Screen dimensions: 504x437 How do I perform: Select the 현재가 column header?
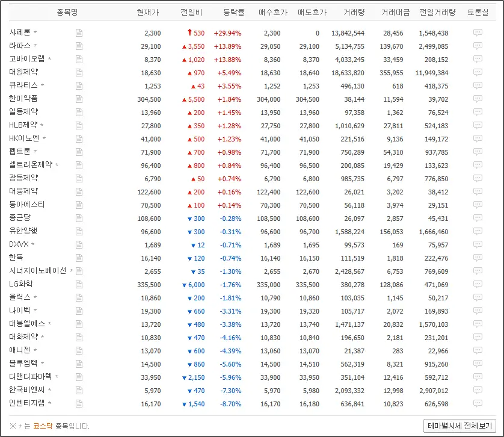pyautogui.click(x=148, y=12)
